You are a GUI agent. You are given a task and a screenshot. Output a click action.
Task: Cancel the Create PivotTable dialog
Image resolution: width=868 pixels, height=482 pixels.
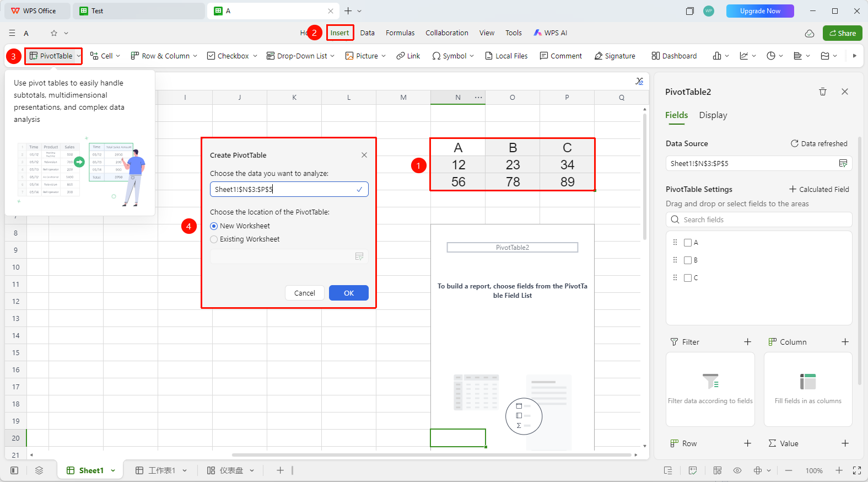pyautogui.click(x=305, y=293)
